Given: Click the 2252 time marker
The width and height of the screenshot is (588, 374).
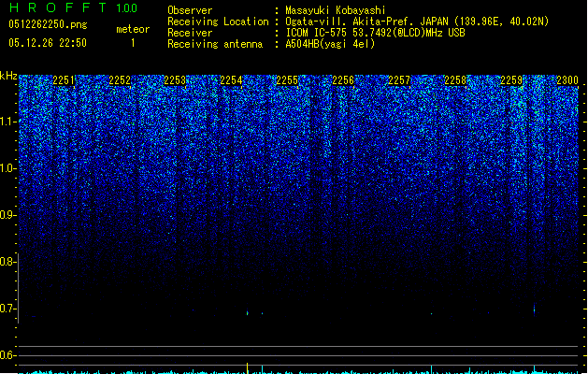Looking at the screenshot, I should pyautogui.click(x=120, y=80).
